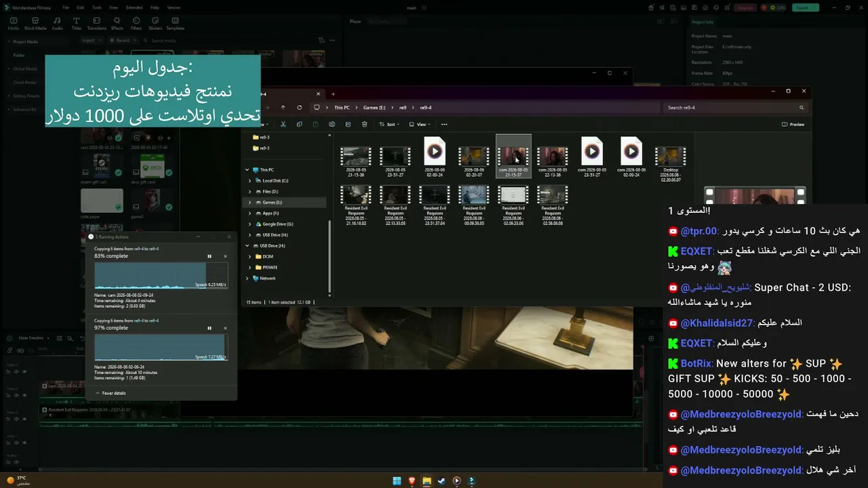Expand Local Disk (C:) in the tree
Image resolution: width=868 pixels, height=488 pixels.
250,180
